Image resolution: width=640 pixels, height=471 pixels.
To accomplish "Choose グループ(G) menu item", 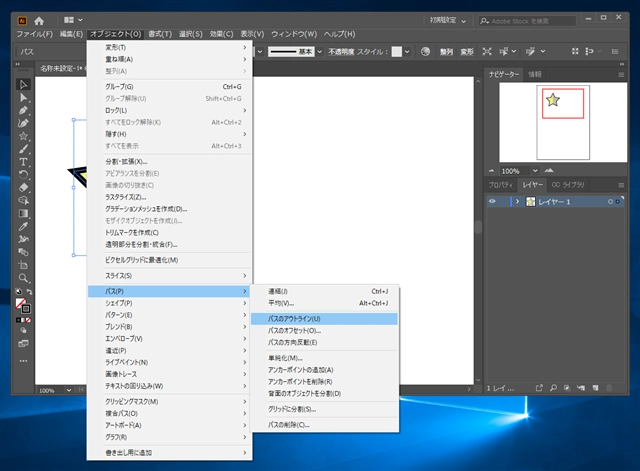I will pos(170,87).
